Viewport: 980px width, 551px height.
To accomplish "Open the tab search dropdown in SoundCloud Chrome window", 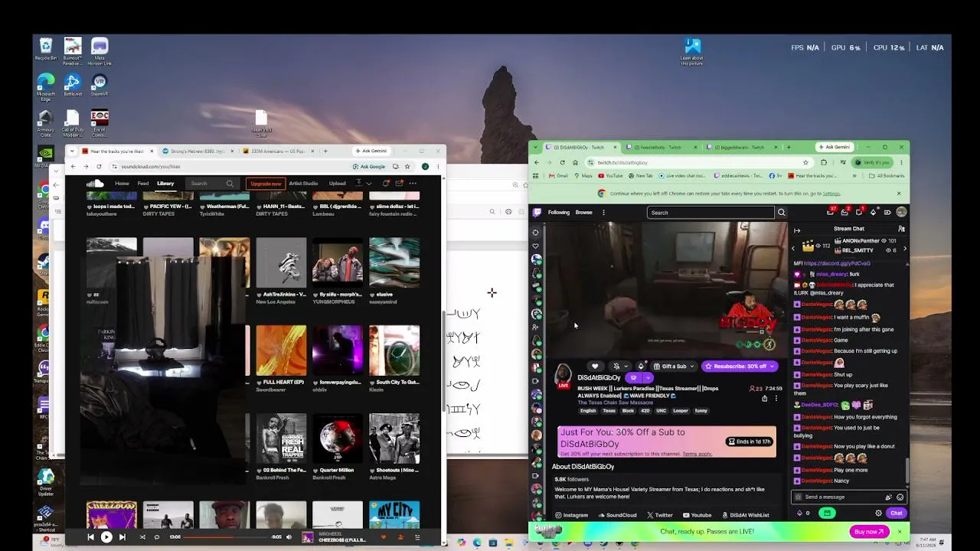I will pos(73,151).
